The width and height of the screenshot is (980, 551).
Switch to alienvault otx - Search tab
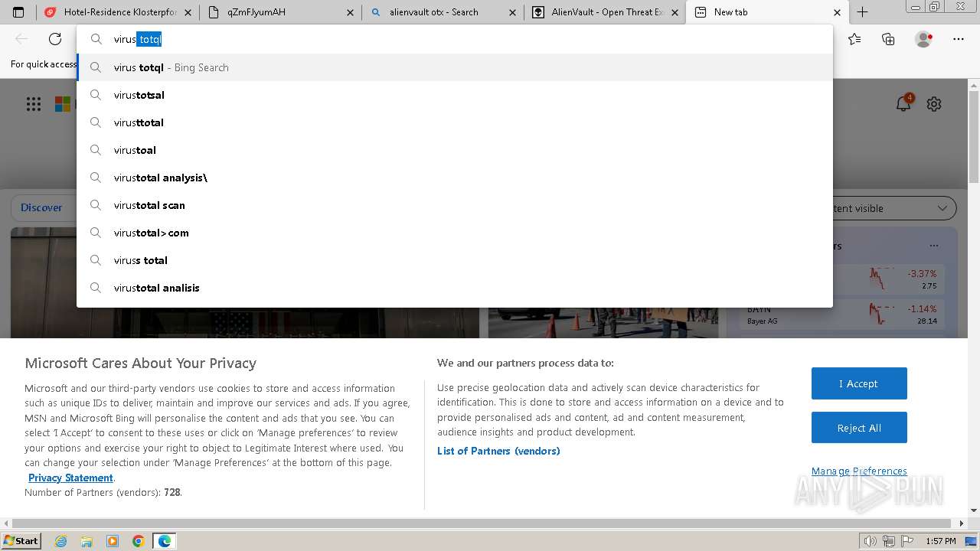[x=443, y=12]
